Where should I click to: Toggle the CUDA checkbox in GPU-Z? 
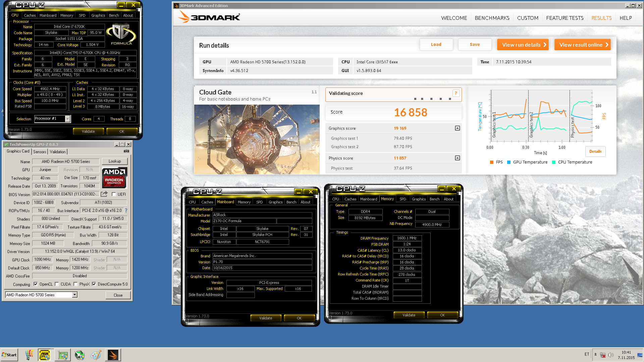(x=57, y=284)
